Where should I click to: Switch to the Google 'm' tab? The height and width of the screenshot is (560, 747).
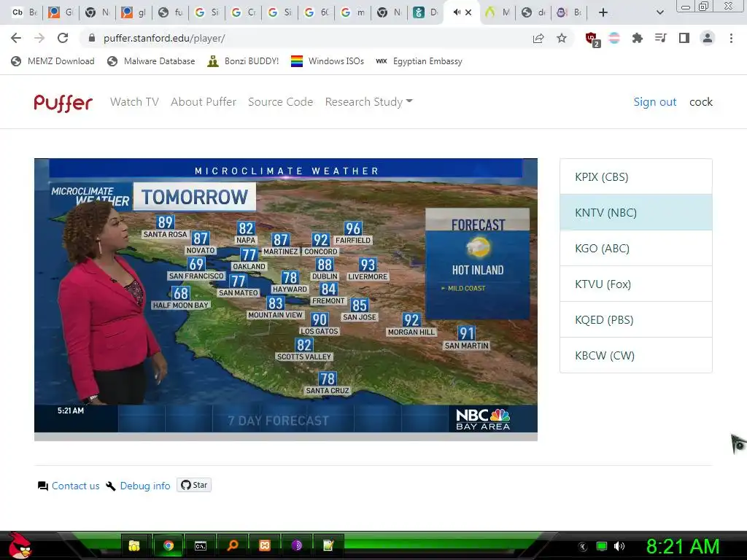353,12
